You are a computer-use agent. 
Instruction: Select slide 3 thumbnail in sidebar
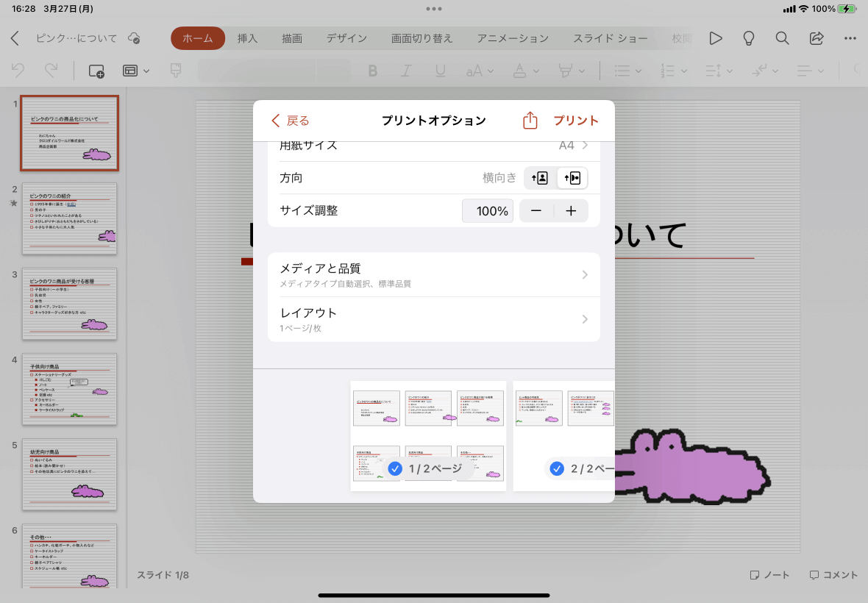[70, 304]
